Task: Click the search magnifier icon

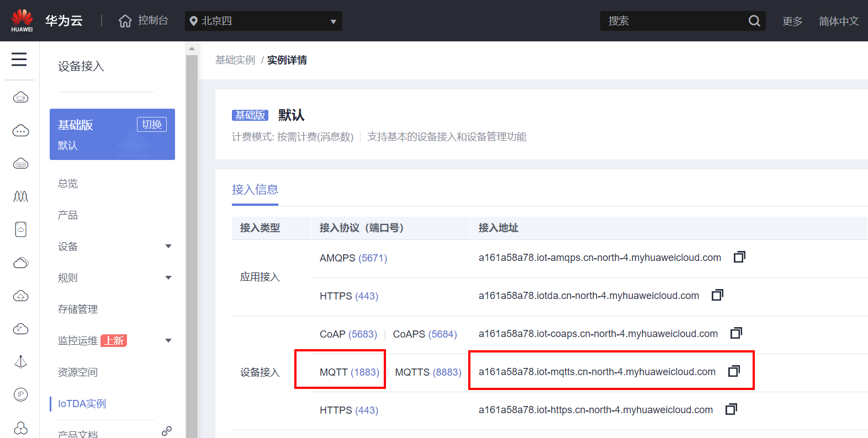Action: click(x=754, y=21)
